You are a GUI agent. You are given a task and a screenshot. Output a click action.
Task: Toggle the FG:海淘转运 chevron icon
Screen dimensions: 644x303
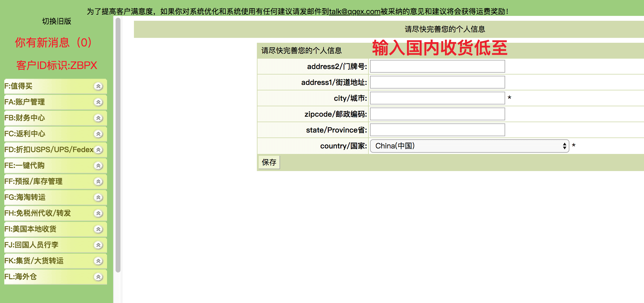tap(98, 198)
